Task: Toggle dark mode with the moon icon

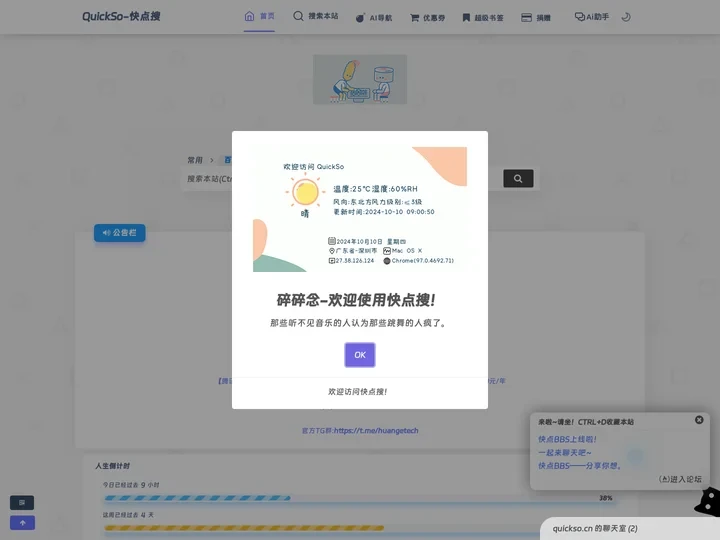Action: [x=625, y=17]
